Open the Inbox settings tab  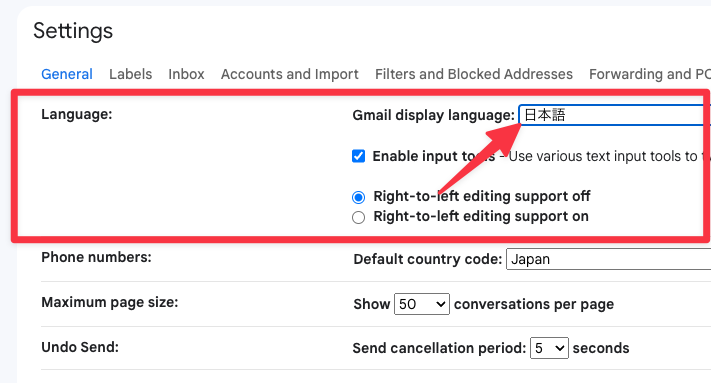tap(186, 74)
